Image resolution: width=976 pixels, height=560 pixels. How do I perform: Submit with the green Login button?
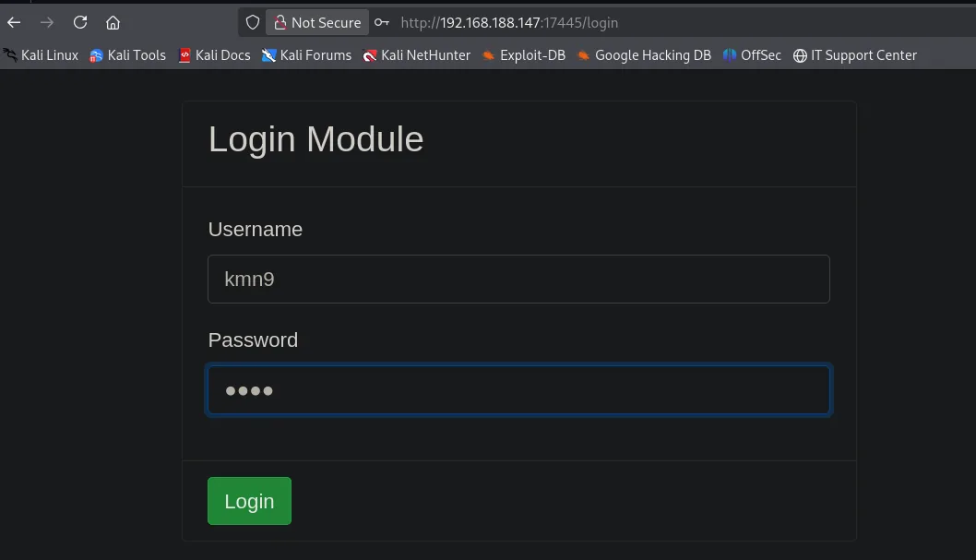pyautogui.click(x=249, y=501)
